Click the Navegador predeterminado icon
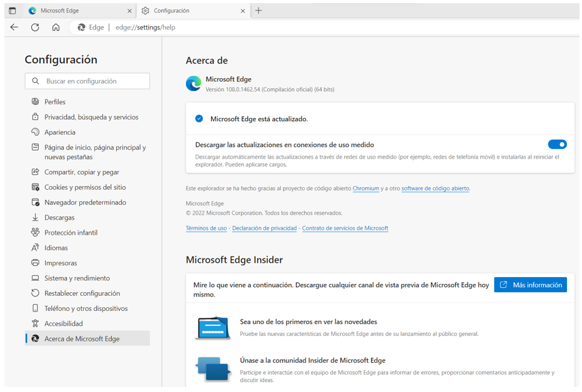The width and height of the screenshot is (582, 392). (x=35, y=202)
